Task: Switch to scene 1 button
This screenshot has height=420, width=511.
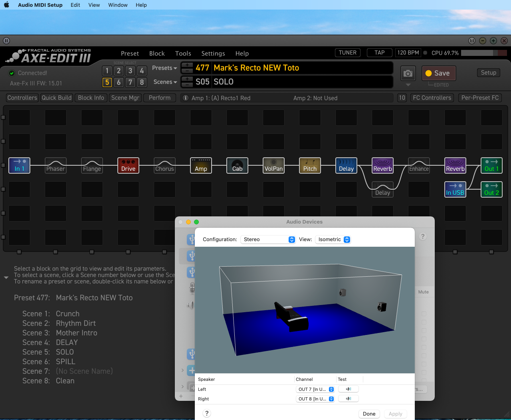Action: click(107, 71)
